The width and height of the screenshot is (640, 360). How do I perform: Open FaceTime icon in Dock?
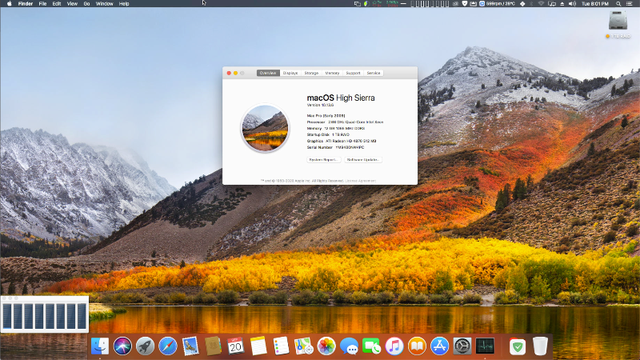(x=371, y=346)
